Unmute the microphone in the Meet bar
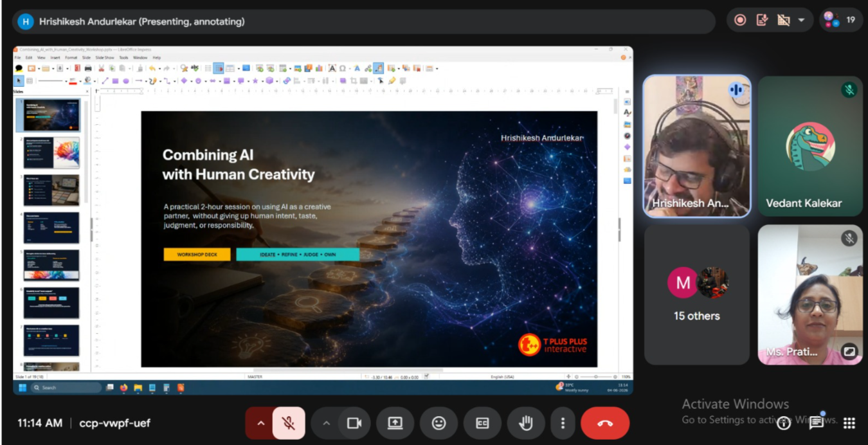 point(289,423)
